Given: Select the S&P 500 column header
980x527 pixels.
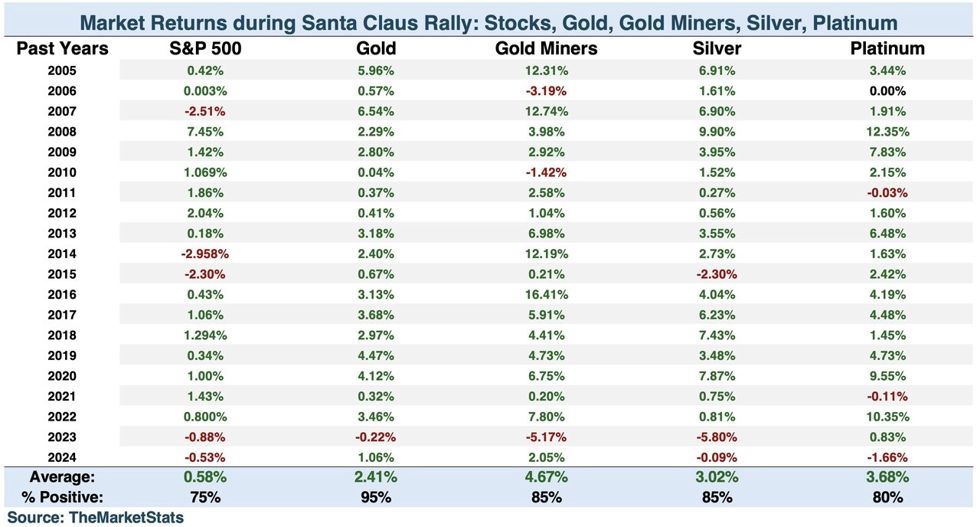Looking at the screenshot, I should 204,49.
